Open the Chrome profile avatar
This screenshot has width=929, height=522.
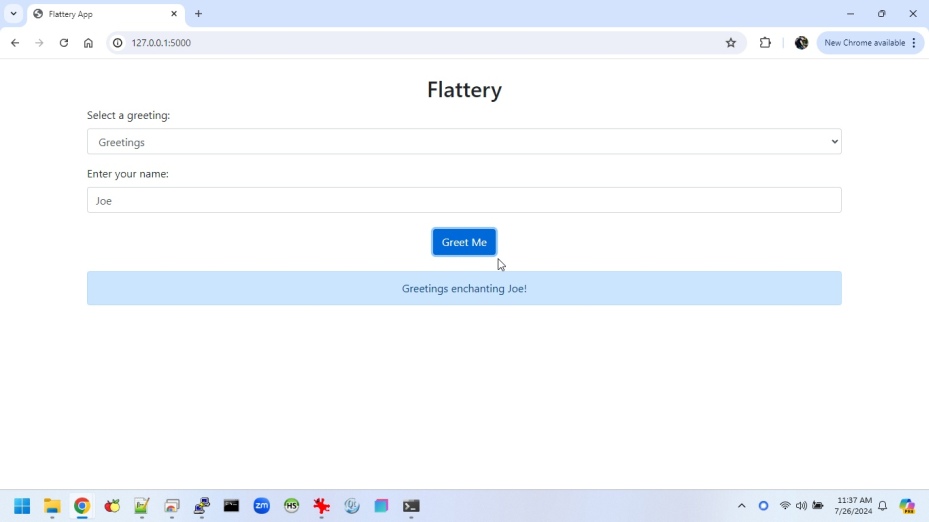point(801,43)
